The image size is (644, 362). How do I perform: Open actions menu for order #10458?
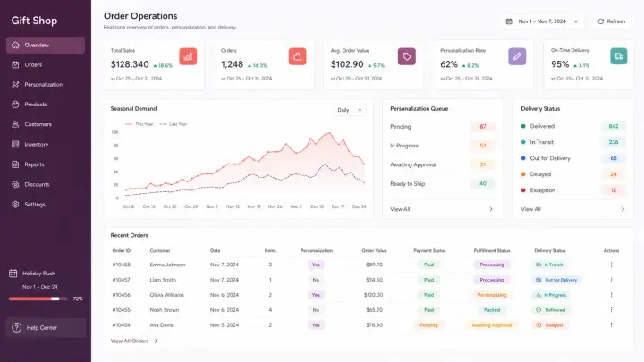tap(611, 265)
